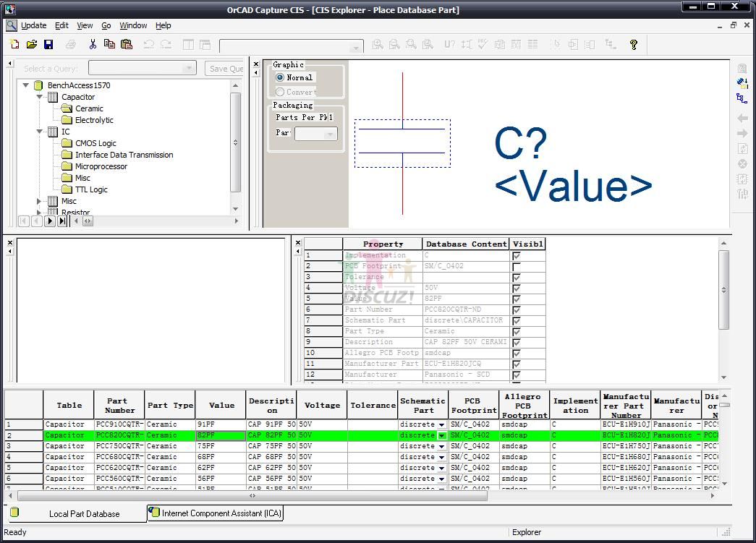Click the results table horizontal scrollbar
This screenshot has height=543, width=756.
click(x=252, y=496)
